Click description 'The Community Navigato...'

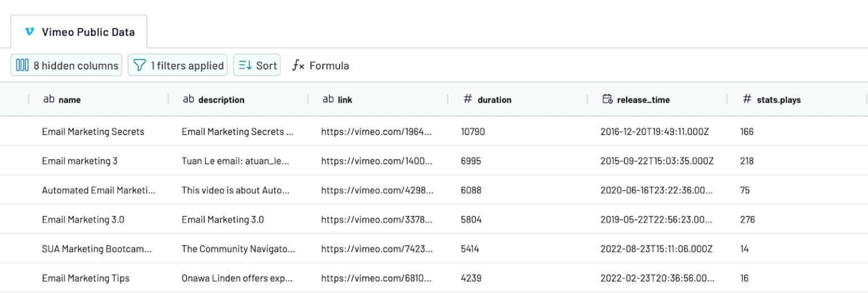tap(238, 249)
